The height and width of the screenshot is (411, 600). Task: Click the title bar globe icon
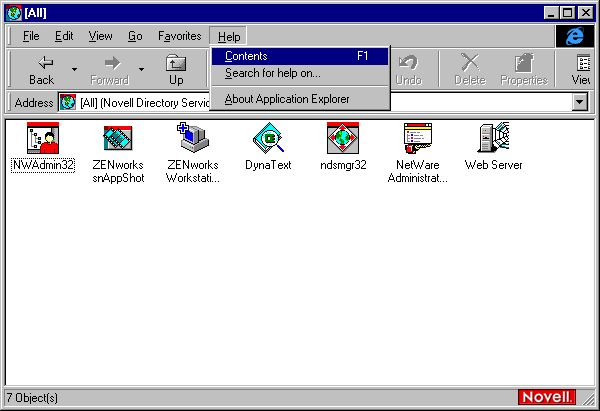pos(14,13)
